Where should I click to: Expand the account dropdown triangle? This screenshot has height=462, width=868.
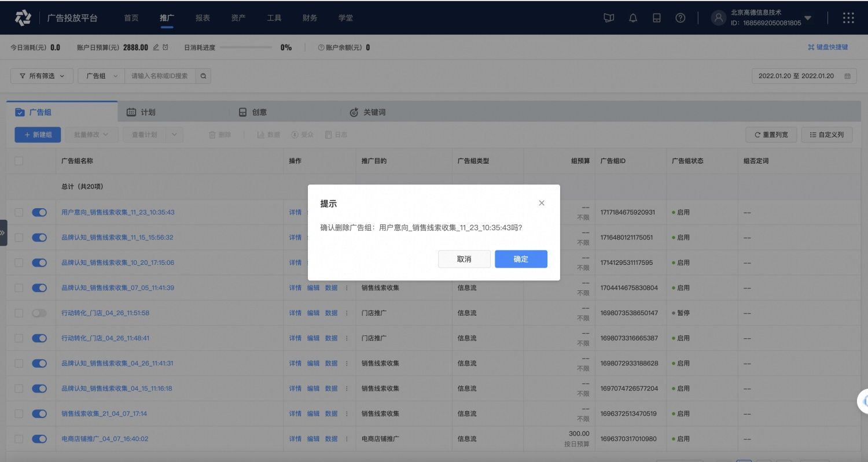808,18
